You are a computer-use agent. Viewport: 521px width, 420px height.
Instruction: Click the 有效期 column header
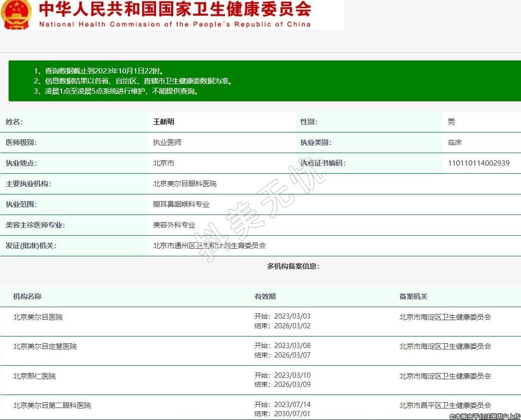click(x=265, y=297)
